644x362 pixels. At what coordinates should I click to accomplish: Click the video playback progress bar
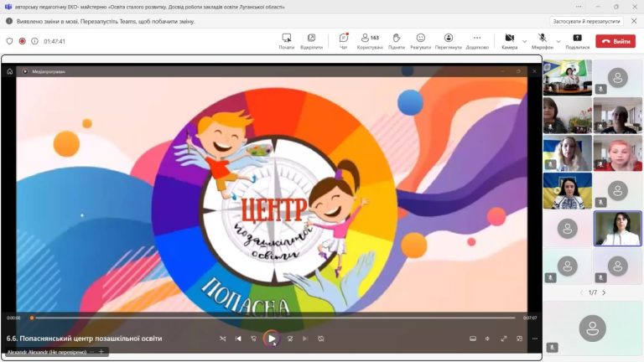coord(273,318)
